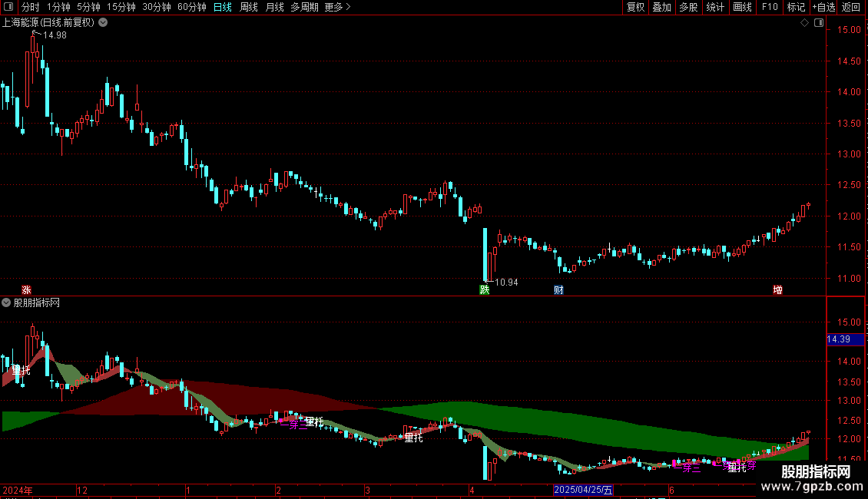Select the 5分钟 period

pyautogui.click(x=88, y=7)
